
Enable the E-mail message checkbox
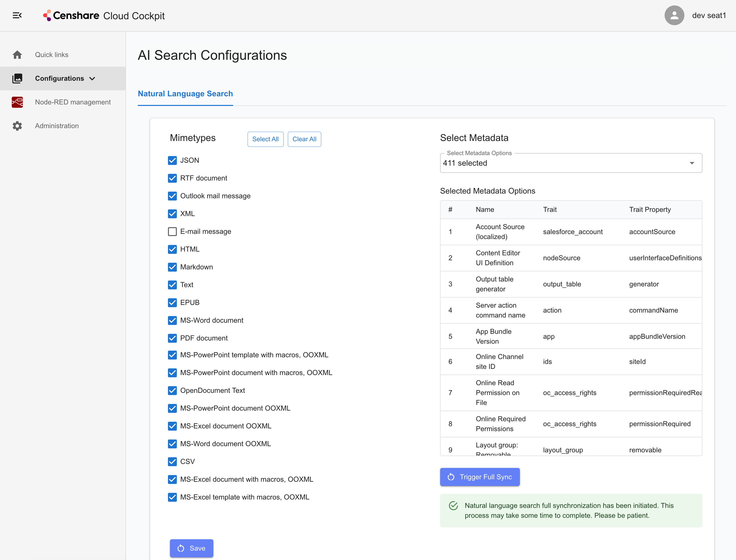click(172, 231)
